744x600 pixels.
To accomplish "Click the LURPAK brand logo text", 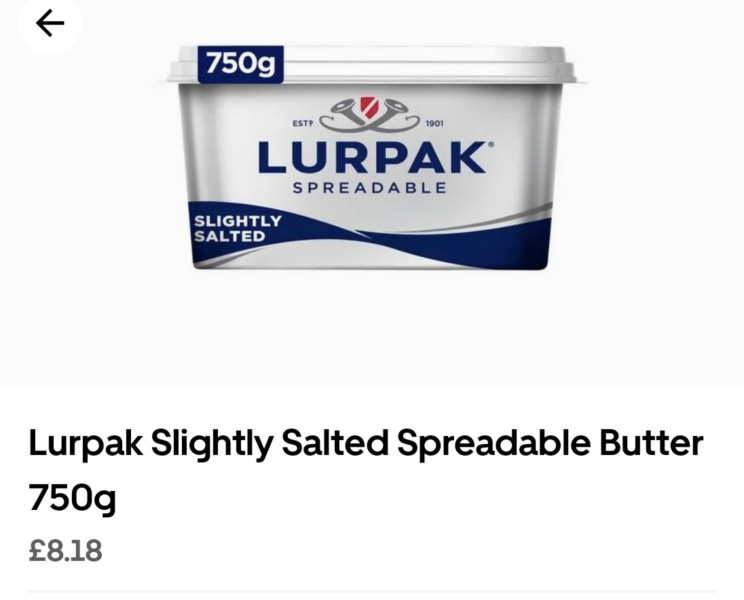I will click(x=372, y=157).
